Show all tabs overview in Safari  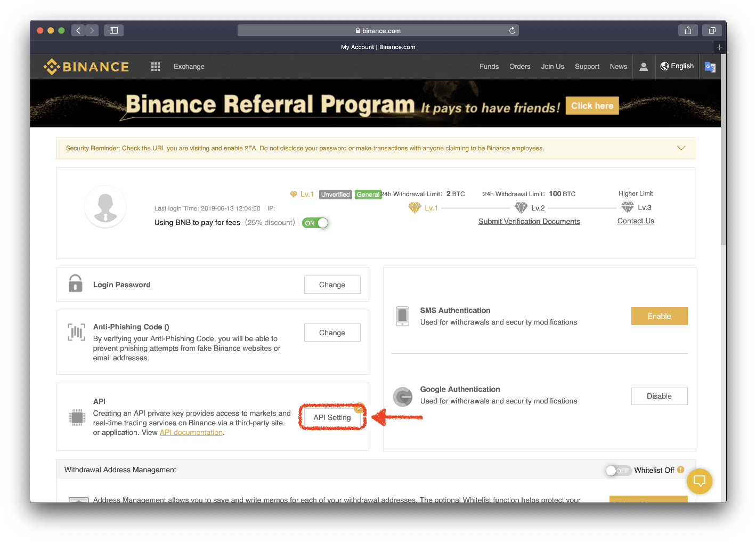(712, 30)
